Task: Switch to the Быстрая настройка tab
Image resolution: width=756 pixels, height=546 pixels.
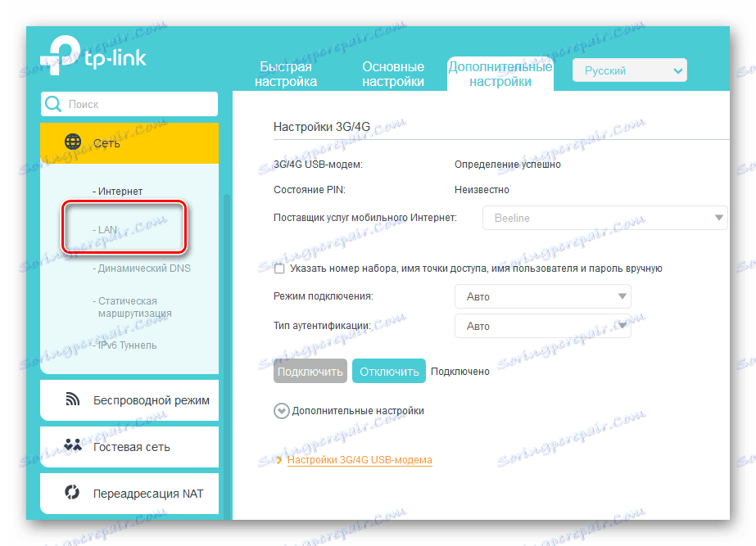Action: 287,74
